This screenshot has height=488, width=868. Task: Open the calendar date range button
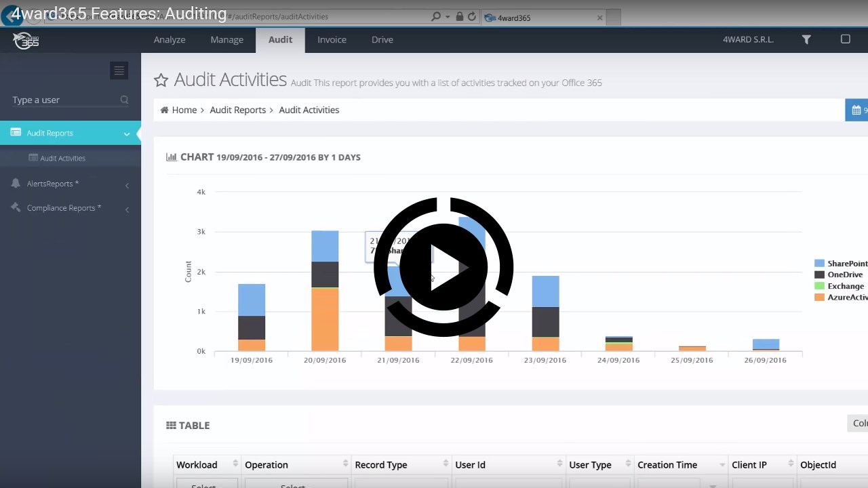(856, 110)
